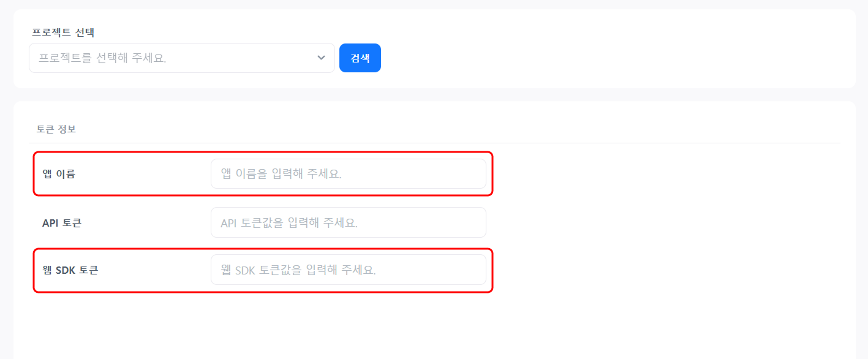Open the 프로젝트를 선택해 주세요 dropdown
This screenshot has height=359, width=868.
(x=181, y=58)
